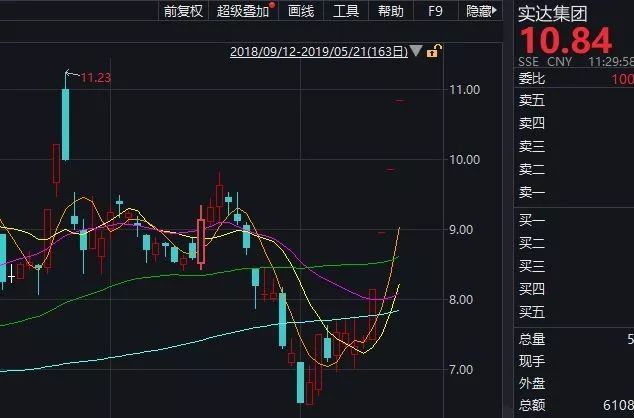Open the date range dropdown triangle
Image resolution: width=634 pixels, height=418 pixels.
coord(416,51)
